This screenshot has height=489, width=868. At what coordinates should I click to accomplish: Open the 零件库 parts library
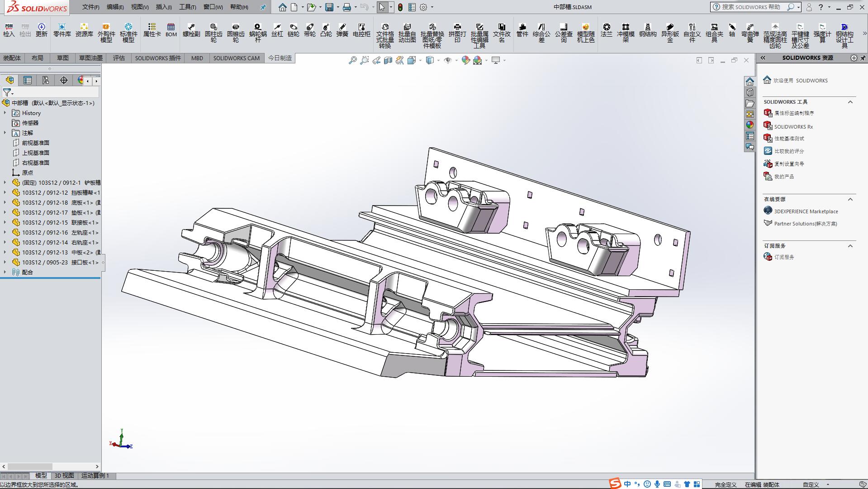point(62,30)
